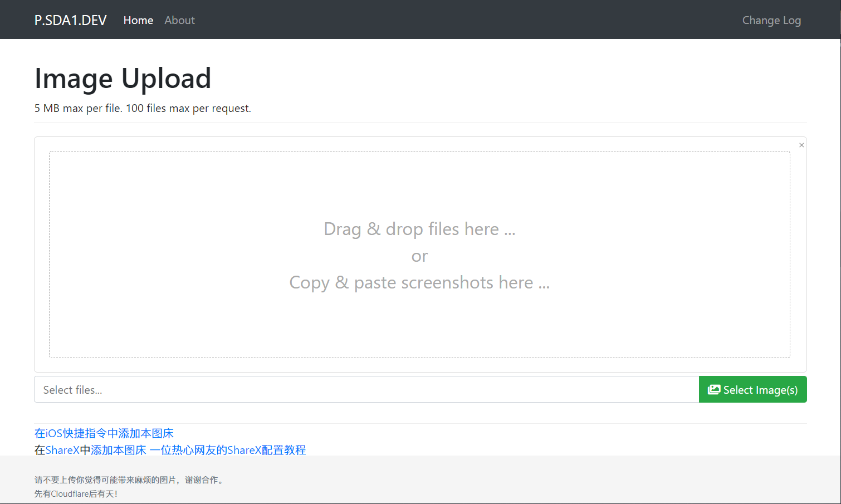View the Change Log page

[771, 20]
